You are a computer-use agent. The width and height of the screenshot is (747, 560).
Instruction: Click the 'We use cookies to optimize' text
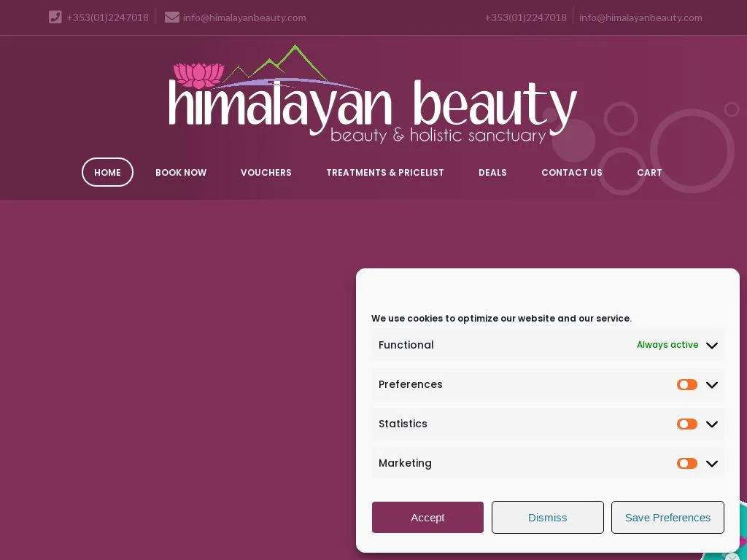tap(501, 319)
